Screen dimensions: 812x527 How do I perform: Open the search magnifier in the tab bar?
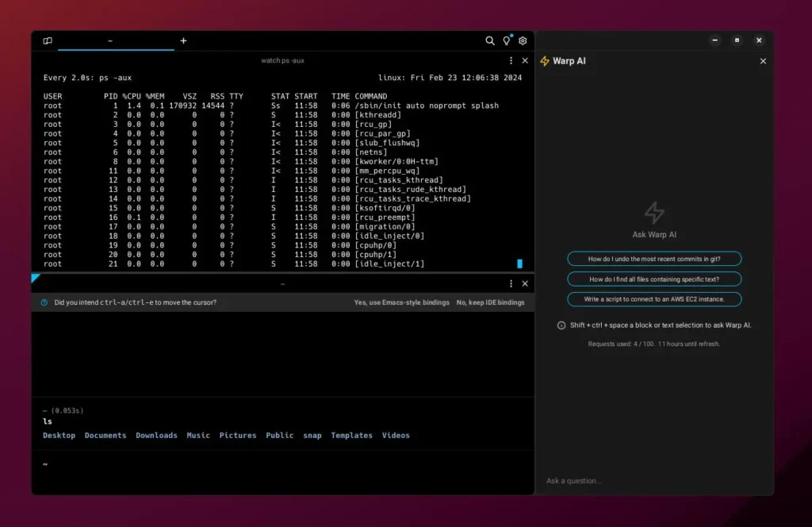pyautogui.click(x=490, y=40)
